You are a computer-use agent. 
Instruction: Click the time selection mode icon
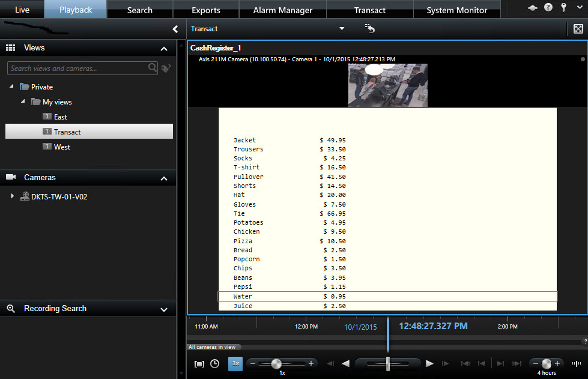point(199,363)
